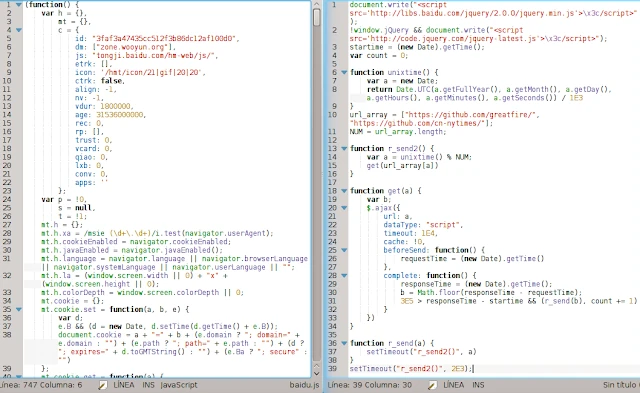Click 'var p = !0' on line 24
640x393 pixels.
click(x=64, y=199)
